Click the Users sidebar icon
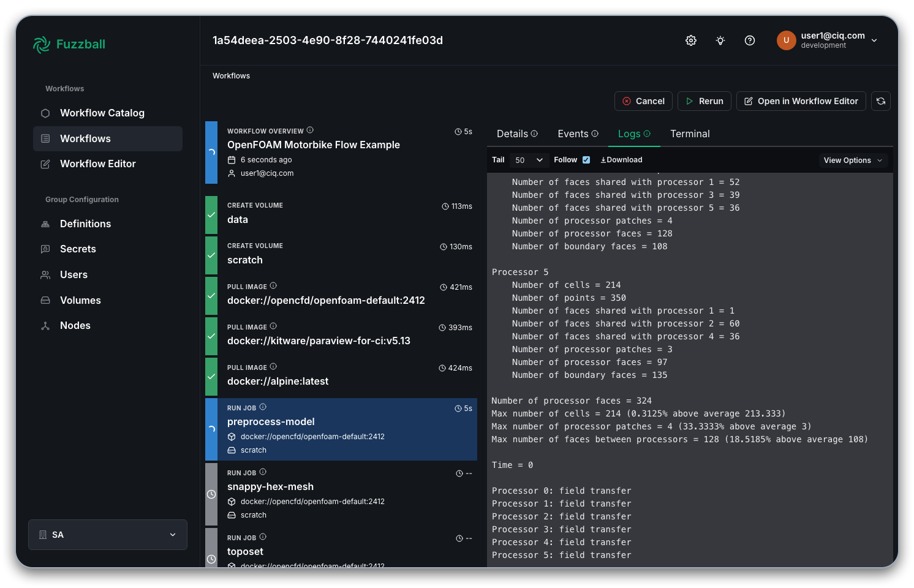Screen dimensions: 914x588 click(x=45, y=275)
